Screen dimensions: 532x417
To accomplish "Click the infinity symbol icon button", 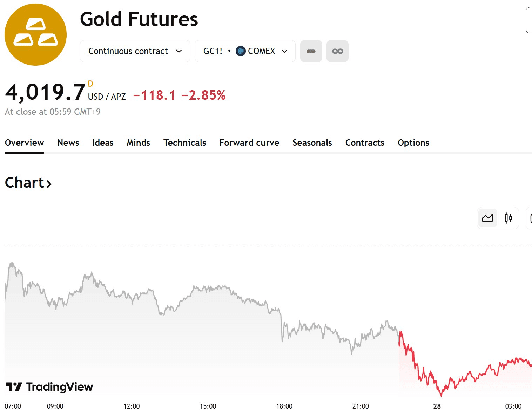I will tap(337, 51).
